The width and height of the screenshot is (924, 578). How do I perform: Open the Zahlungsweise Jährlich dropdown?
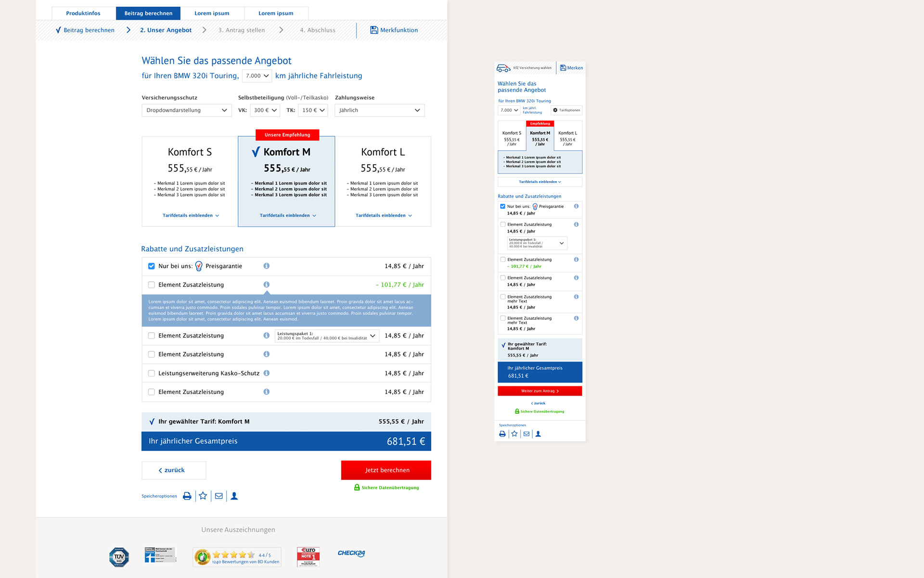point(379,110)
